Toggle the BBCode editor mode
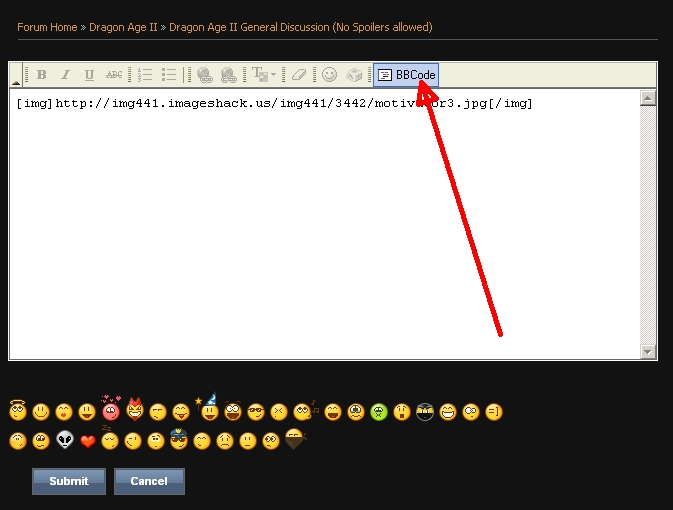Screen dimensions: 673x510 click(406, 75)
